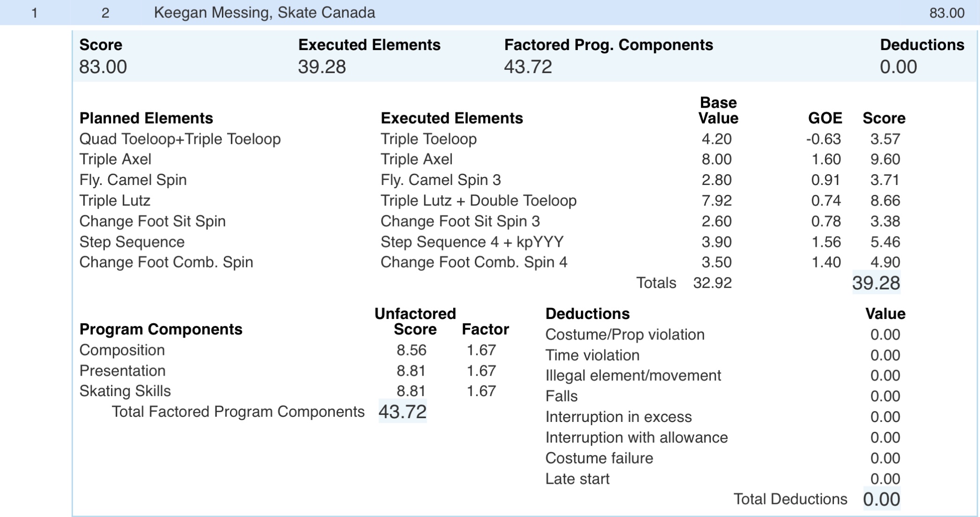Click the base value total 32.92

(x=712, y=283)
